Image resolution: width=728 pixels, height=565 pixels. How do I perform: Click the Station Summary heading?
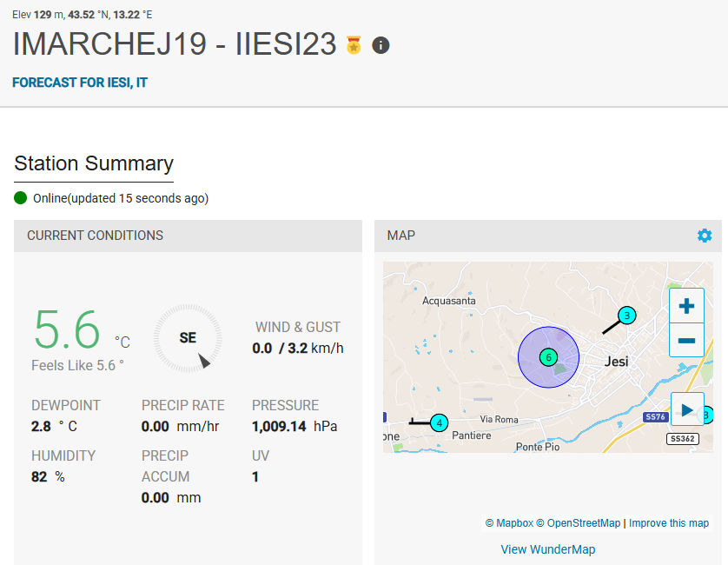click(94, 163)
